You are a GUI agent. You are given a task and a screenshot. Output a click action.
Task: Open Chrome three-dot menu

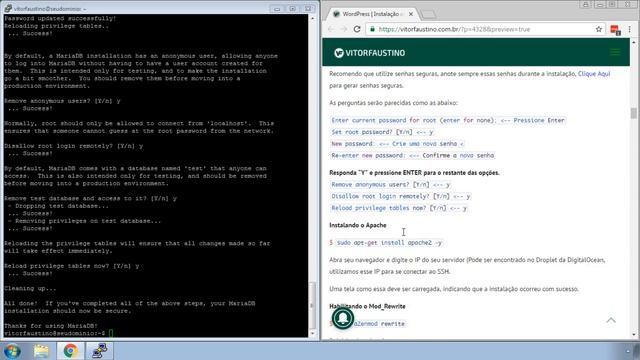click(630, 29)
